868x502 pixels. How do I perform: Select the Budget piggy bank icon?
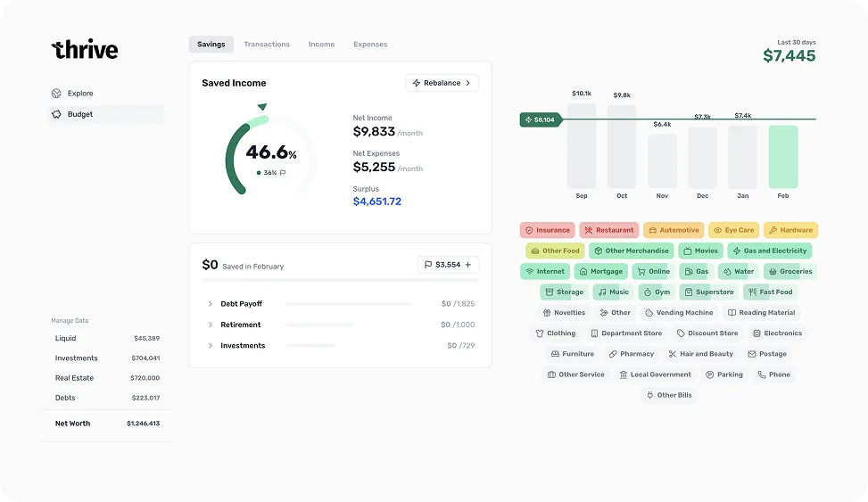pyautogui.click(x=56, y=114)
